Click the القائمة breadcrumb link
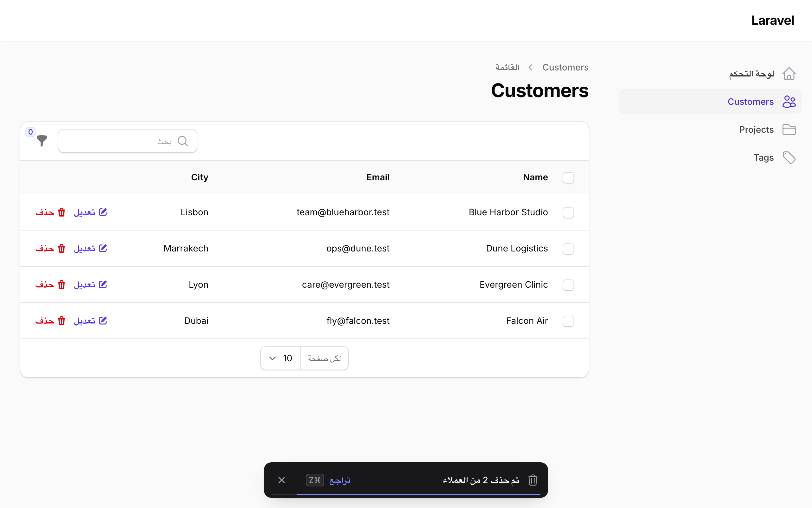The image size is (812, 508). point(507,67)
